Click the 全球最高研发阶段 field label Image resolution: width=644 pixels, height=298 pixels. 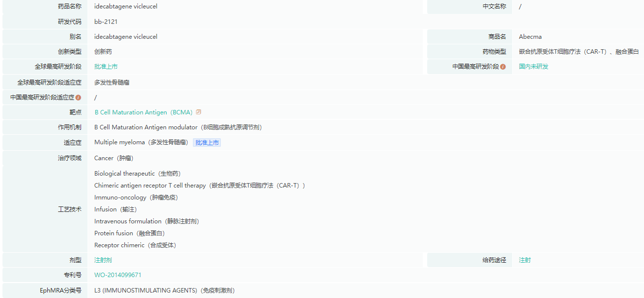click(x=58, y=67)
